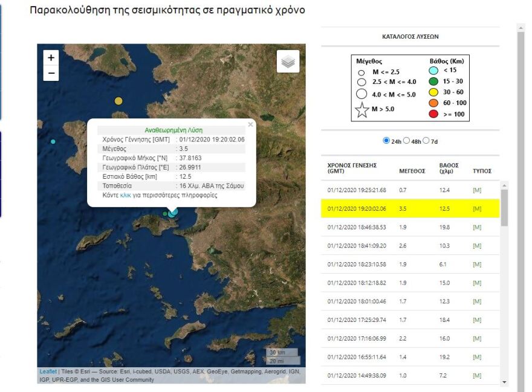Click the zoom out (−) icon on map
The width and height of the screenshot is (532, 392).
[50, 74]
